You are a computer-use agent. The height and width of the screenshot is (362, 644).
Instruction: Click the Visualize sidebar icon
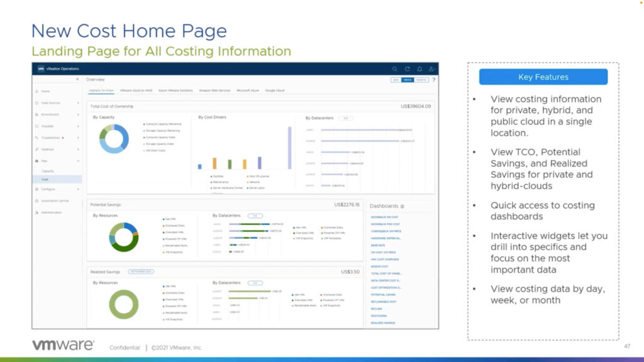click(37, 126)
